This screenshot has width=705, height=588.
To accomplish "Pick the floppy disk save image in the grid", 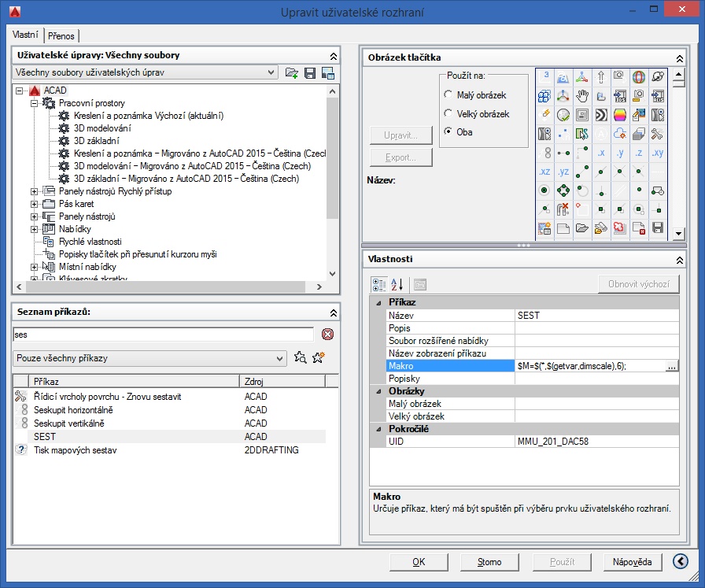I will point(658,229).
